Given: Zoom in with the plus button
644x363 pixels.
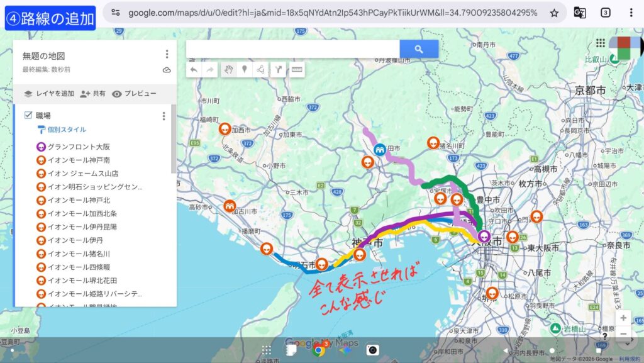Looking at the screenshot, I should (x=623, y=318).
